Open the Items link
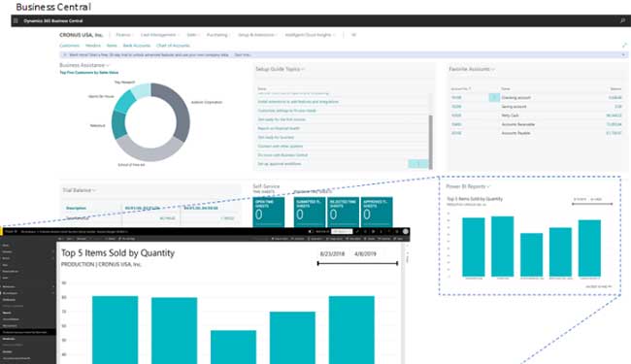The image size is (631, 364). [112, 46]
